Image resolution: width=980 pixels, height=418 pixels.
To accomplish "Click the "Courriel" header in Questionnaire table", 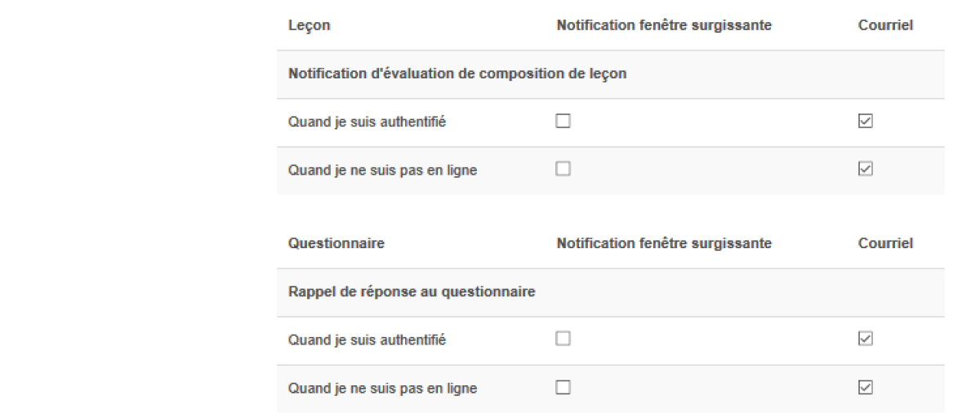I will click(885, 243).
